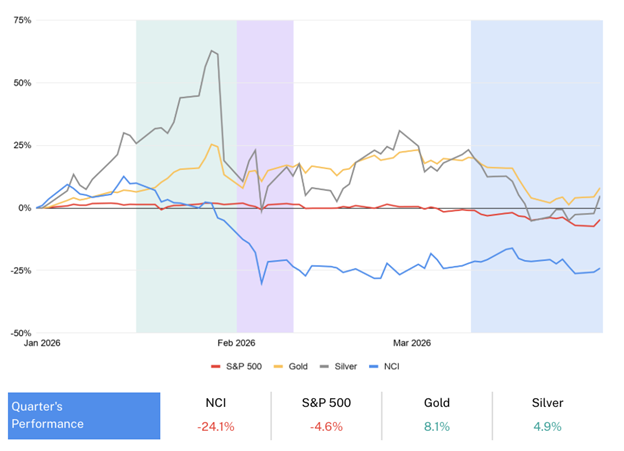Click the Jan 2026 x-axis label
Viewport: 624px width, 451px height.
coord(47,343)
